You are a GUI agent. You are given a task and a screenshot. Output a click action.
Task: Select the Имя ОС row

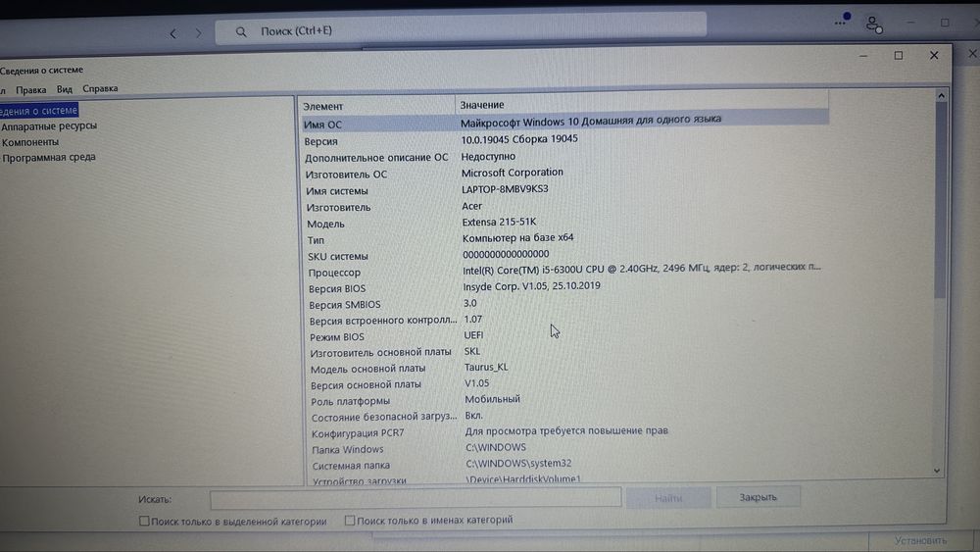point(565,122)
